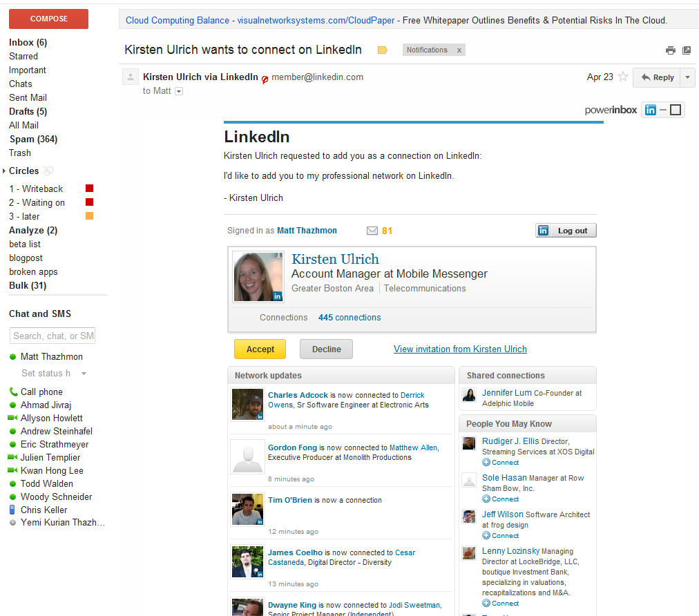Click Compose to write new mail
This screenshot has height=616, width=699.
(48, 19)
